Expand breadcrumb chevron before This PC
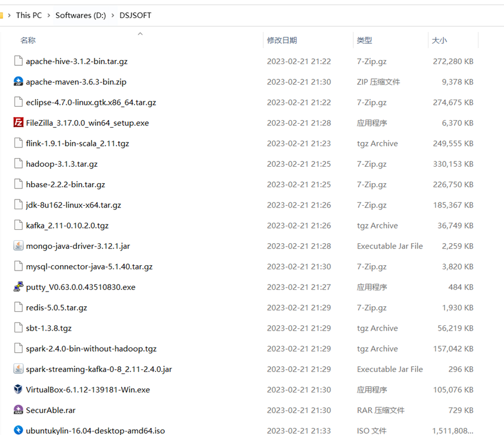This screenshot has width=504, height=435. (x=9, y=15)
